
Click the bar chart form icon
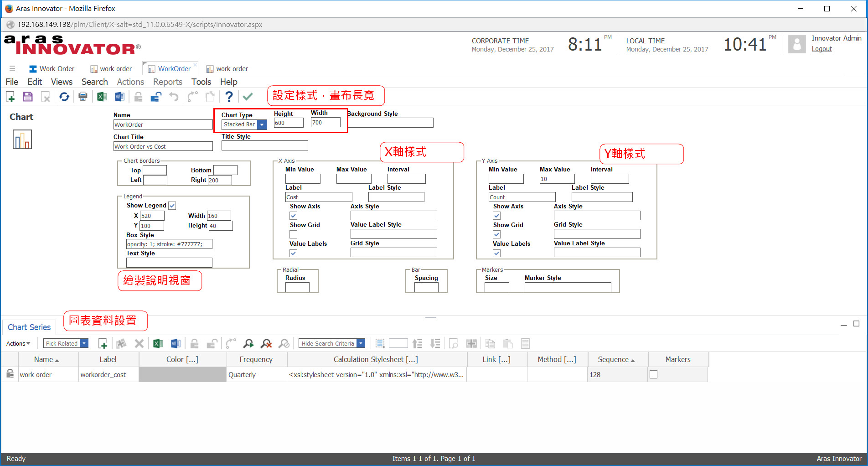tap(22, 140)
